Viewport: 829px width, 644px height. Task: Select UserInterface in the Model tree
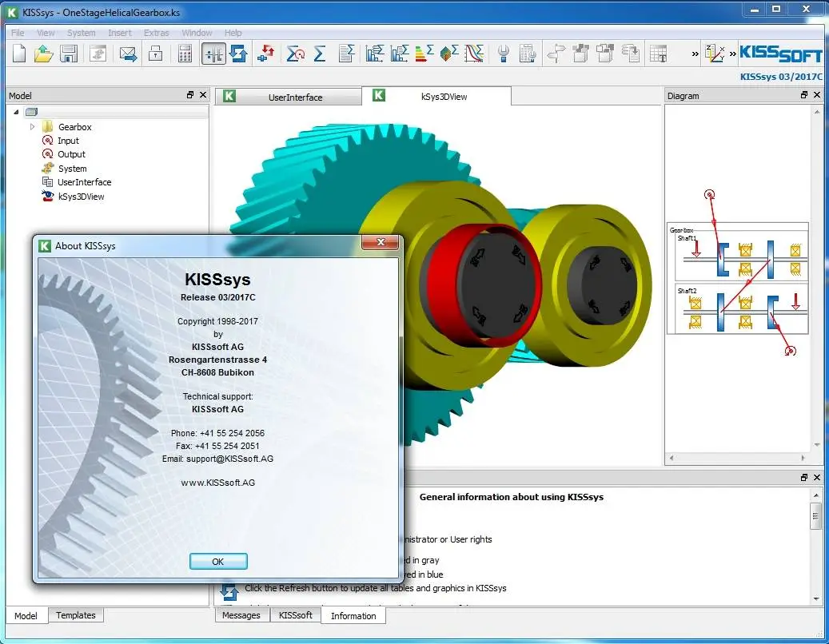tap(84, 182)
